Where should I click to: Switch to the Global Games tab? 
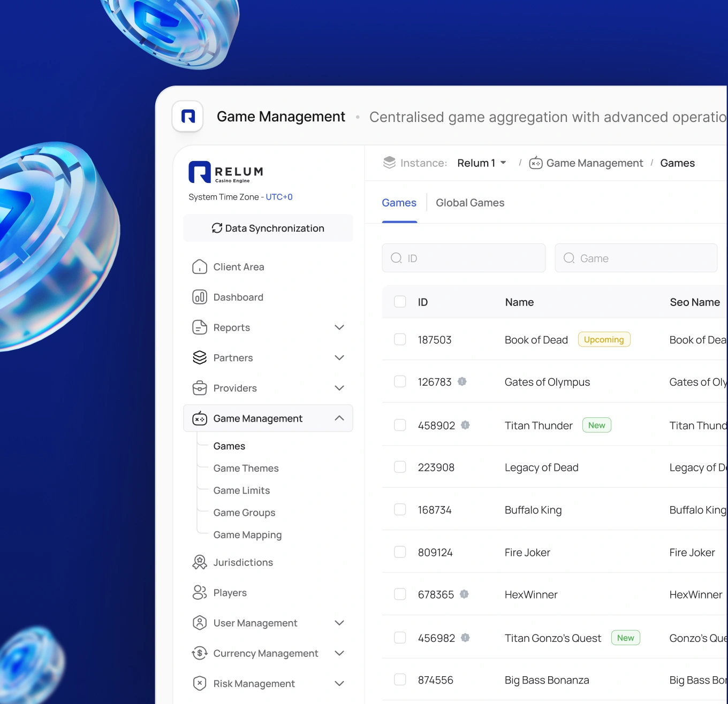pyautogui.click(x=470, y=203)
